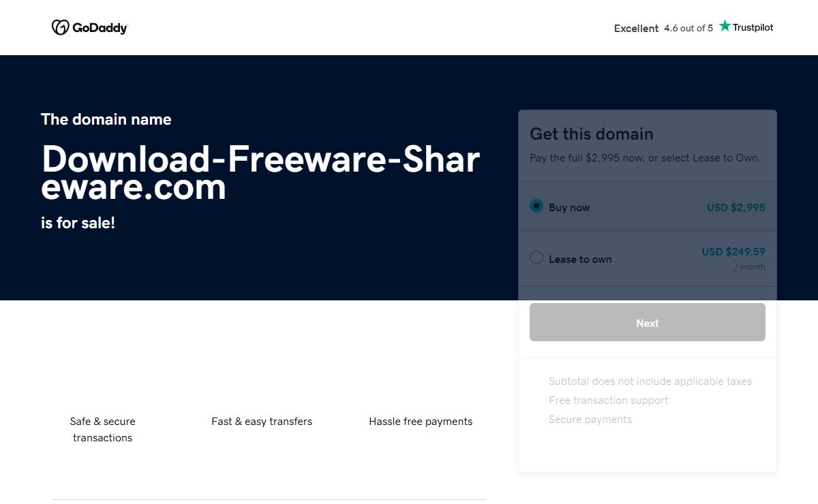Image resolution: width=818 pixels, height=504 pixels.
Task: Open the Trustpilot star logo
Action: tap(746, 27)
